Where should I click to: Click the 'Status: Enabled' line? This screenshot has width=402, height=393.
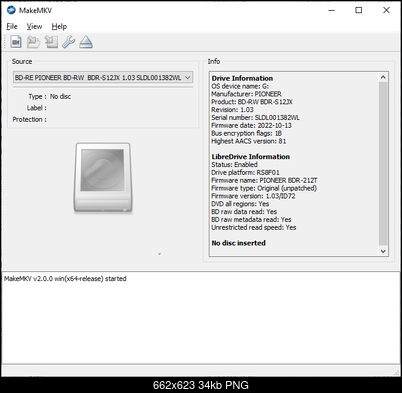click(234, 165)
